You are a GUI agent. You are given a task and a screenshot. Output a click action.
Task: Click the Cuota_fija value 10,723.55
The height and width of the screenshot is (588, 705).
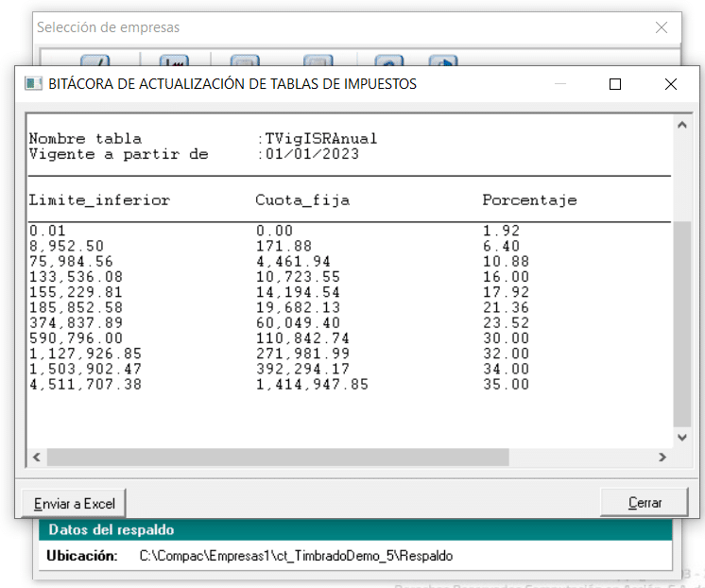(x=298, y=277)
